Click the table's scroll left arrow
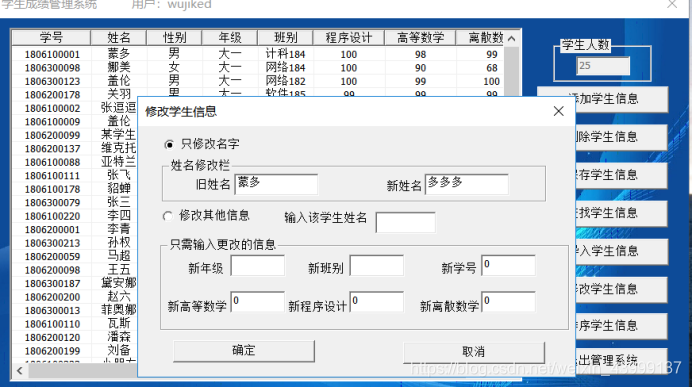Image resolution: width=692 pixels, height=387 pixels. click(19, 370)
